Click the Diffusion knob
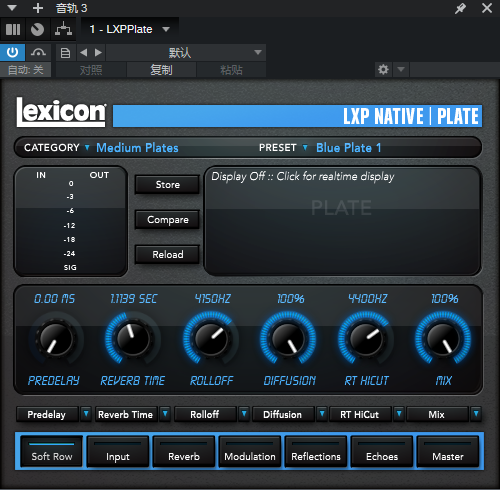This screenshot has height=490, width=500. pyautogui.click(x=288, y=339)
